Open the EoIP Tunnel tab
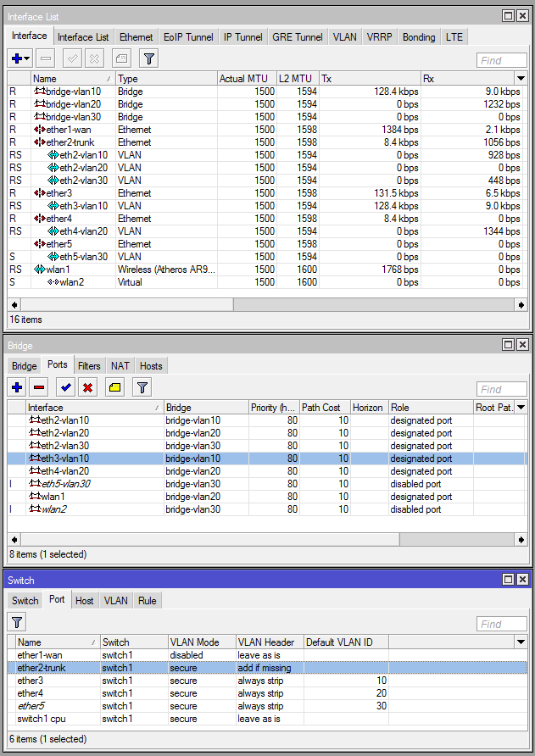 click(188, 37)
